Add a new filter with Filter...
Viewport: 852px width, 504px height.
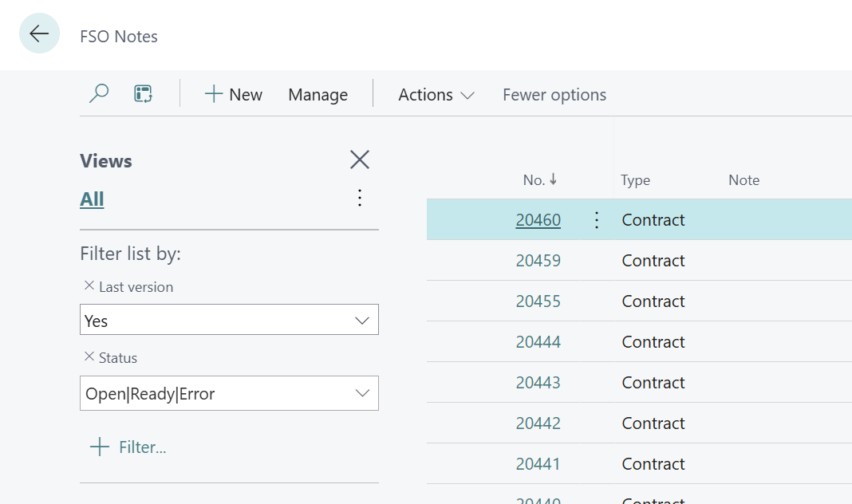pyautogui.click(x=128, y=447)
